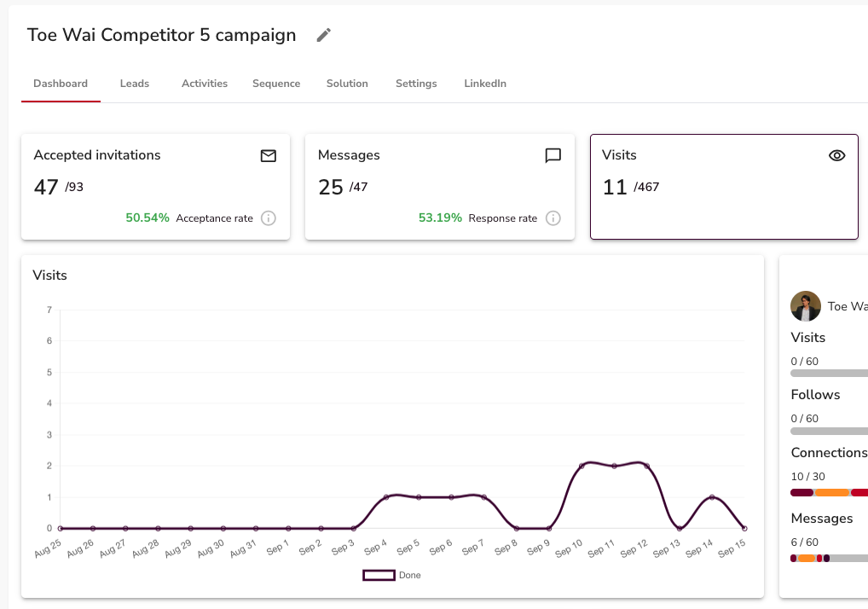
Task: Open the Leads tab
Action: (x=135, y=84)
